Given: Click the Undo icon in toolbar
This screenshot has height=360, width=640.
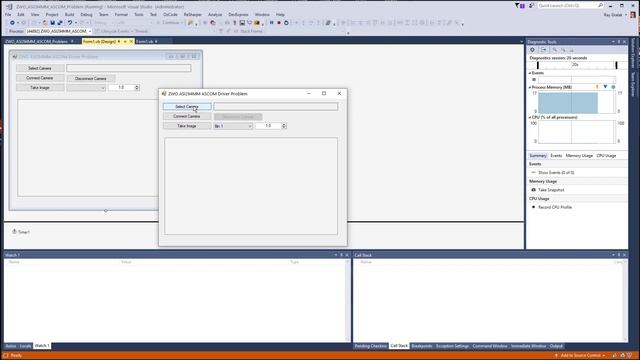Looking at the screenshot, I should (70, 23).
